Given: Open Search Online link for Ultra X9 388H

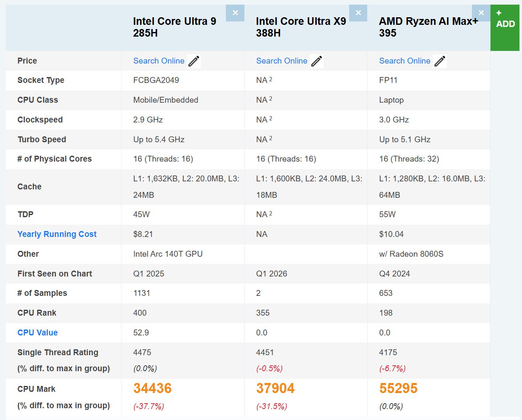Looking at the screenshot, I should click(281, 61).
